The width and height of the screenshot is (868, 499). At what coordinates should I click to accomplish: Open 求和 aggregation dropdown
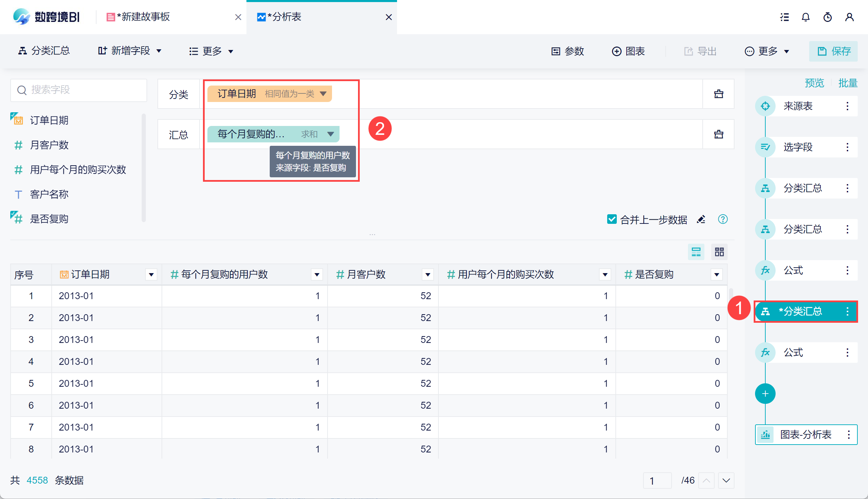330,134
